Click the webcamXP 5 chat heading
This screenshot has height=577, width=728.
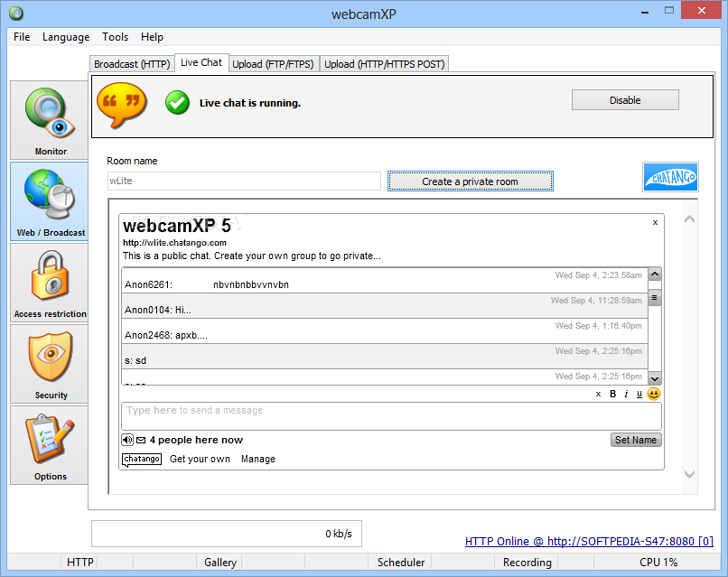pyautogui.click(x=176, y=226)
